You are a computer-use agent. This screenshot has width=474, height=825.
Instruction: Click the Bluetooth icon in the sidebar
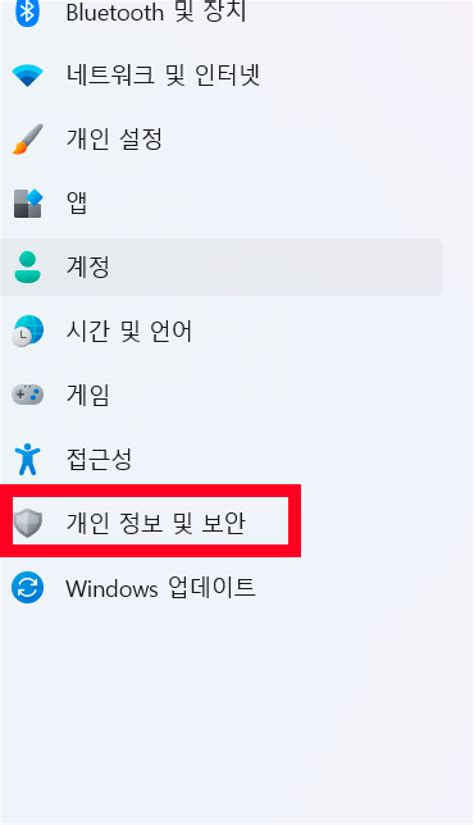(x=26, y=12)
